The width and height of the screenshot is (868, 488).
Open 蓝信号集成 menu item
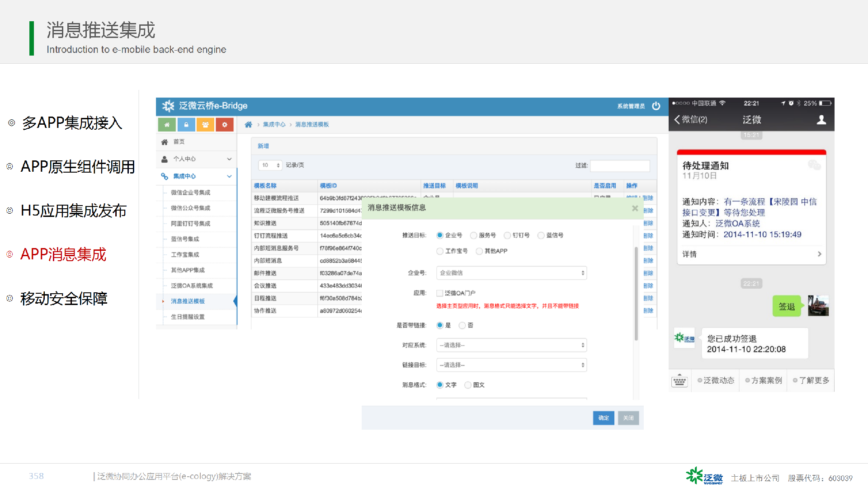[185, 239]
